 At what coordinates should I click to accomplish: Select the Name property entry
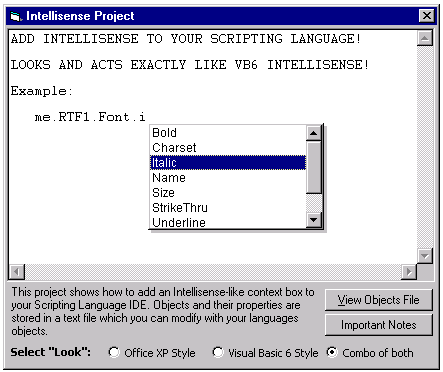coord(228,178)
